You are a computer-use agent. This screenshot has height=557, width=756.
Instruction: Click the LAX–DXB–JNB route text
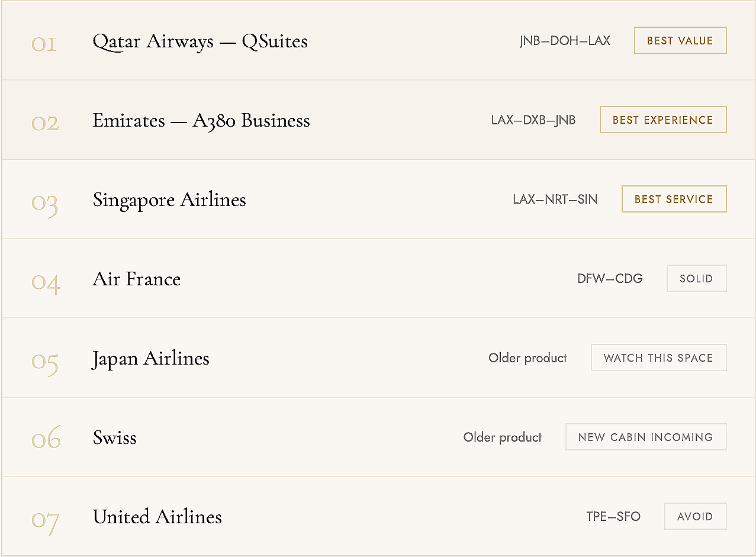pyautogui.click(x=533, y=120)
